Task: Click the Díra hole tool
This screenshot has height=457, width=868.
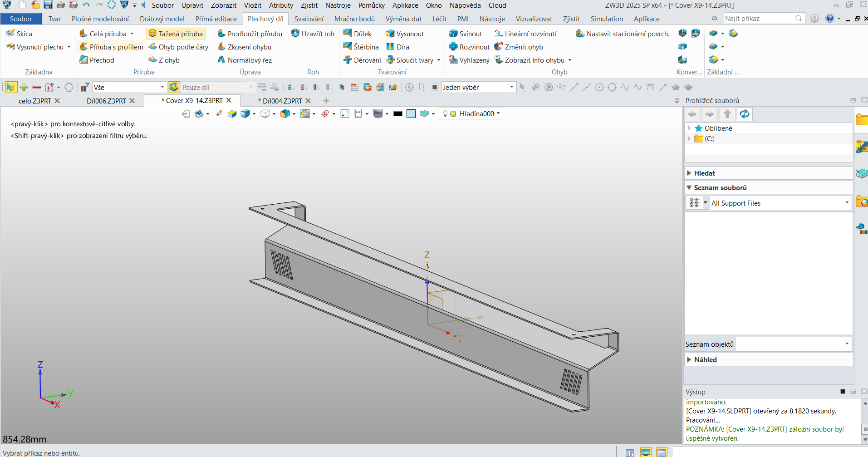Action: click(x=397, y=47)
